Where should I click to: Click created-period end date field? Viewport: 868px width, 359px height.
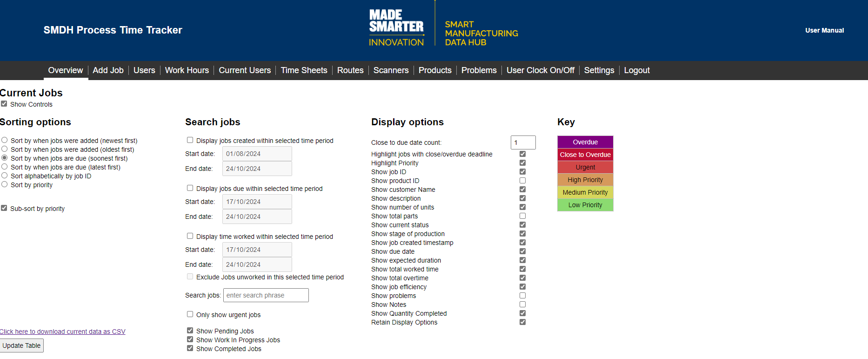257,169
